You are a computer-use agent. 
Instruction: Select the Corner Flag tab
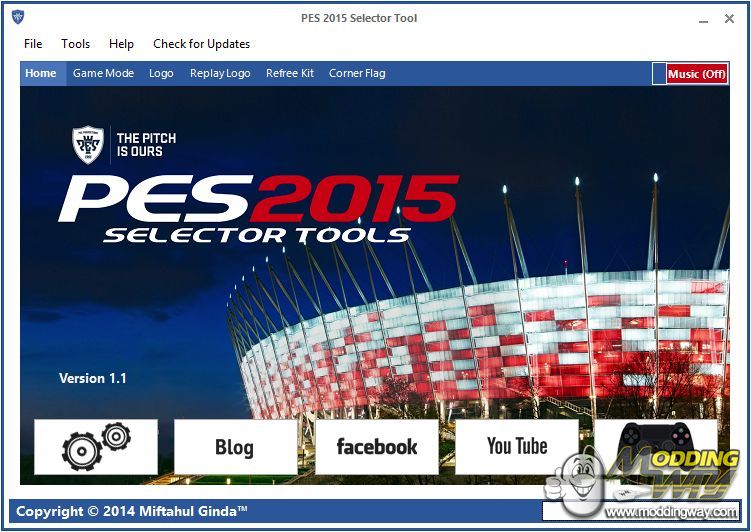pos(357,73)
